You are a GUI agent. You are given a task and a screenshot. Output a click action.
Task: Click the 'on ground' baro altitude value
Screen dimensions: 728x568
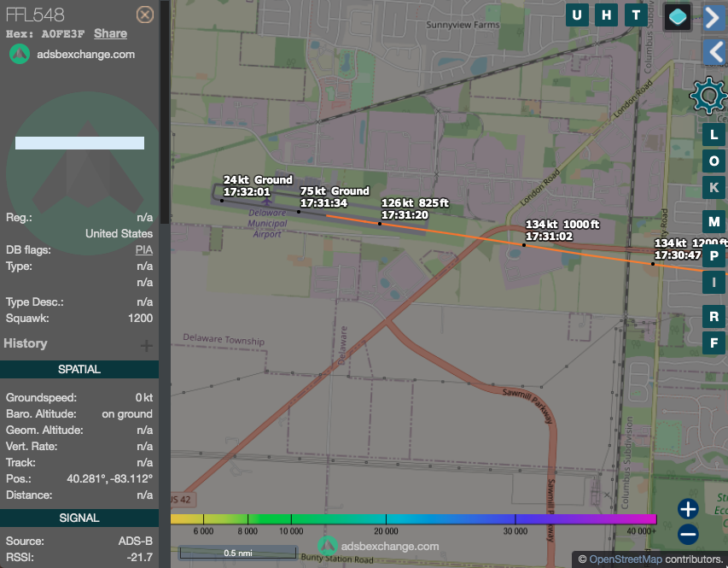coord(127,414)
